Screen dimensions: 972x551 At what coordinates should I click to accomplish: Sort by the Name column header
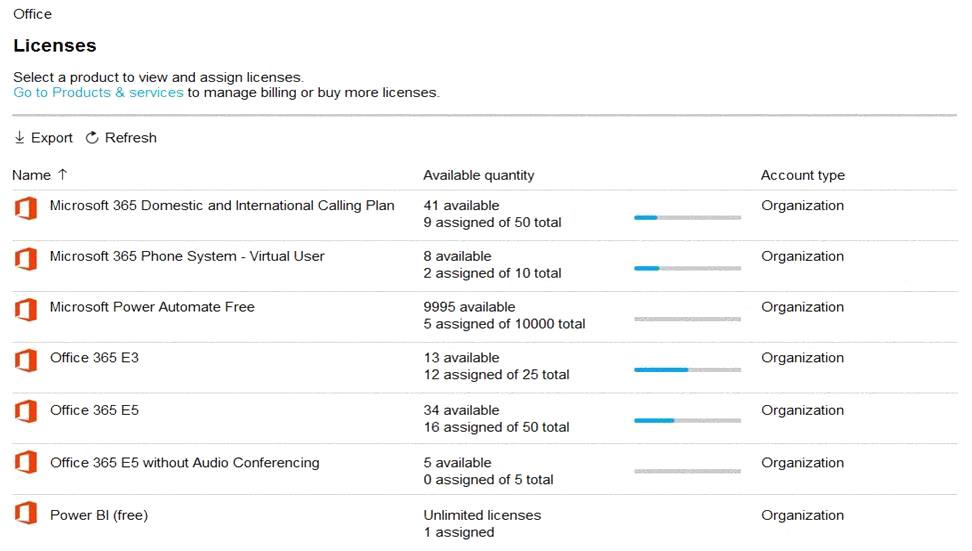(31, 175)
